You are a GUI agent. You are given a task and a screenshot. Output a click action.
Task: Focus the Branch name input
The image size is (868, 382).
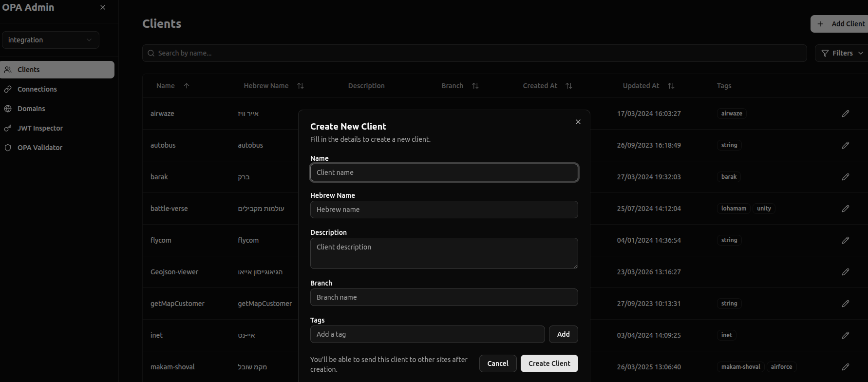[444, 297]
